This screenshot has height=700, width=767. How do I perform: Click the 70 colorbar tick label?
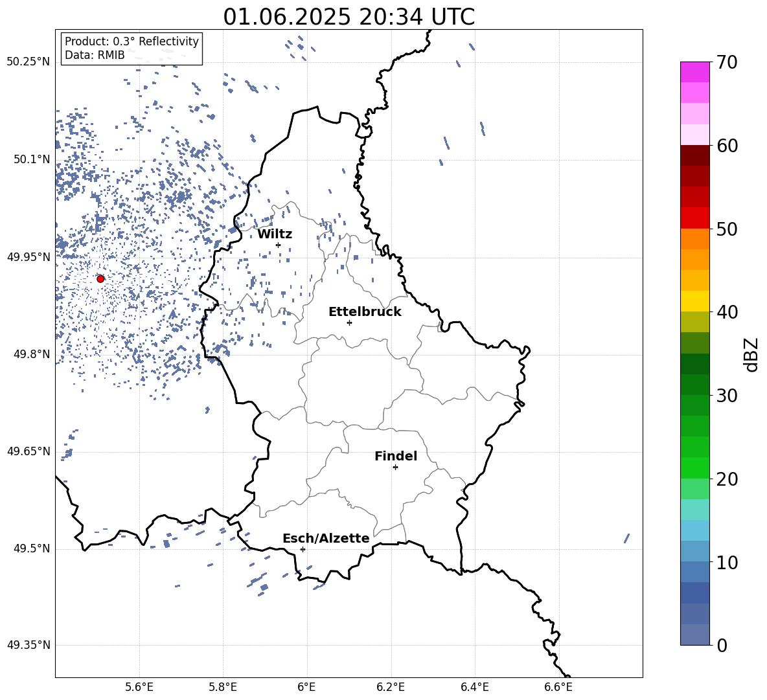(727, 62)
